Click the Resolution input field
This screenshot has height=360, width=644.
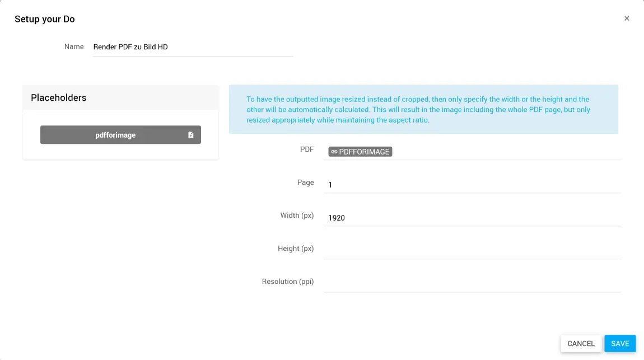pyautogui.click(x=472, y=282)
